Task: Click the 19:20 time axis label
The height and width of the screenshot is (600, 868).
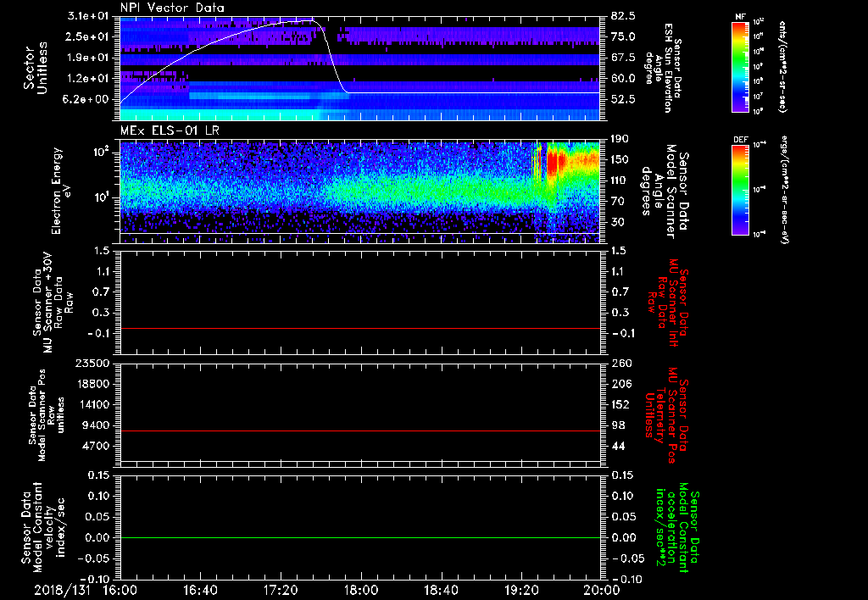Action: (x=520, y=589)
